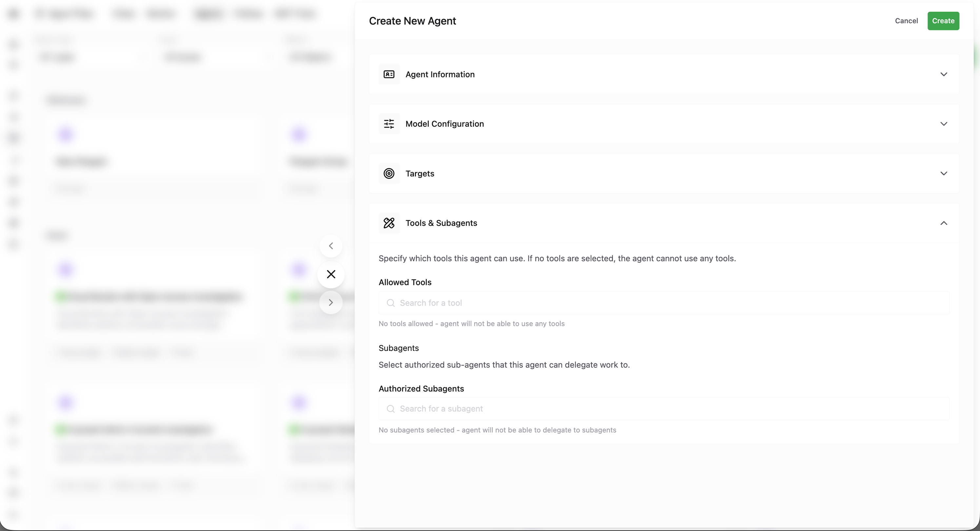Click the magnifier icon in tool search
The height and width of the screenshot is (531, 980).
click(390, 303)
